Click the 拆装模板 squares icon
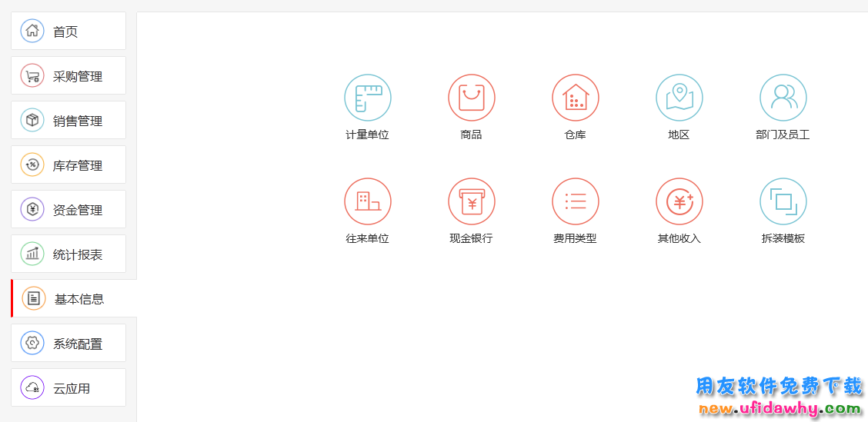This screenshot has height=422, width=868. [783, 201]
